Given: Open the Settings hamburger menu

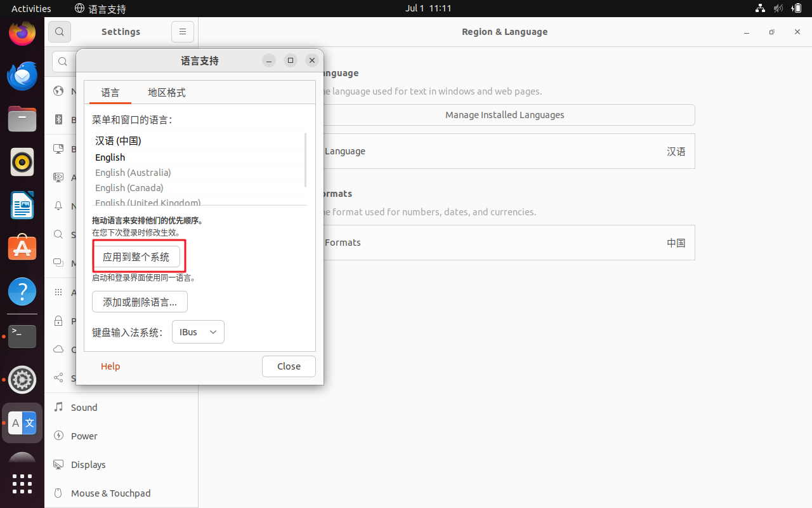Looking at the screenshot, I should tap(182, 32).
